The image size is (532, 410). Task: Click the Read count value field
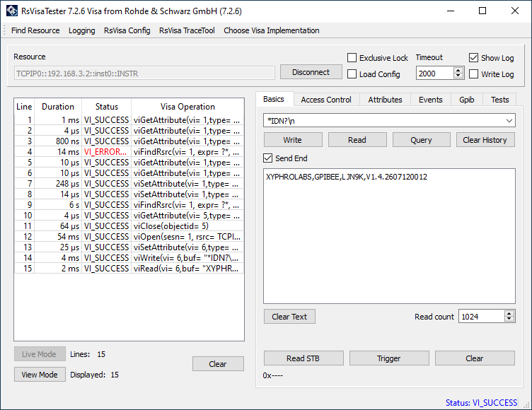point(481,317)
